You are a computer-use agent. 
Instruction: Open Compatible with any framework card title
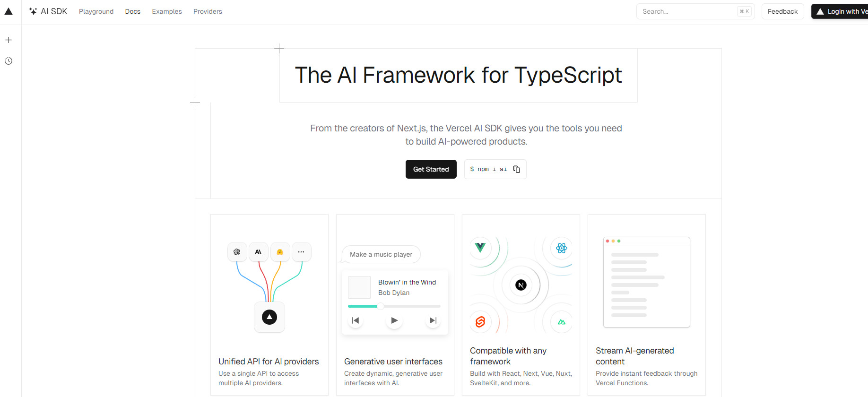[x=508, y=356]
